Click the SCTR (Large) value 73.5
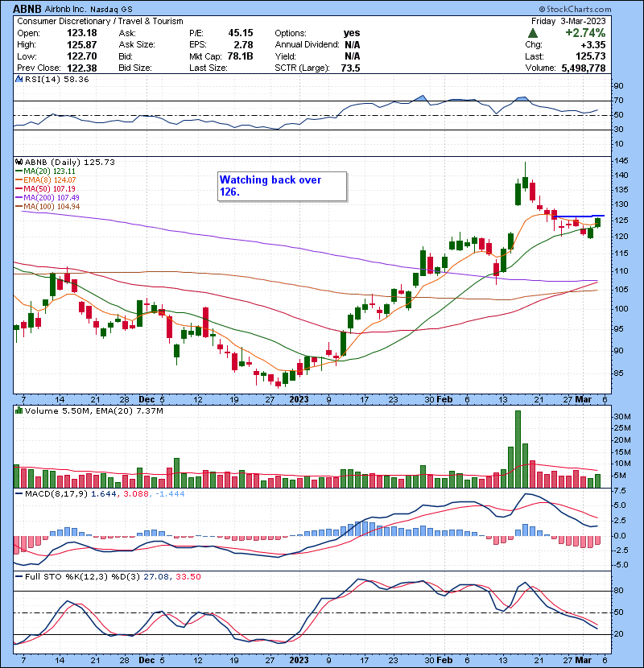The image size is (644, 668). (351, 68)
